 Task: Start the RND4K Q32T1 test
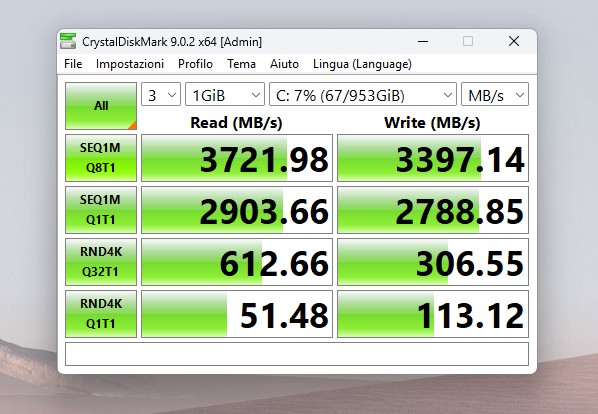coord(101,262)
